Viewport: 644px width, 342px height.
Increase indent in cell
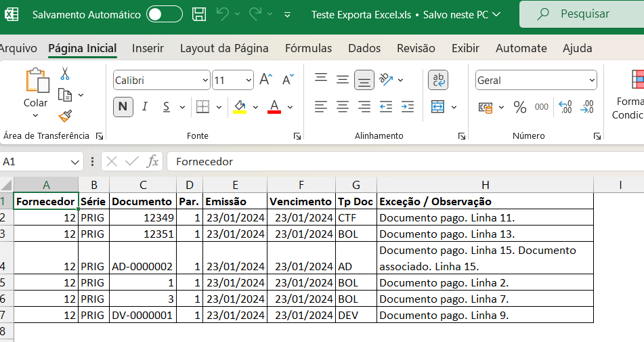(x=408, y=107)
